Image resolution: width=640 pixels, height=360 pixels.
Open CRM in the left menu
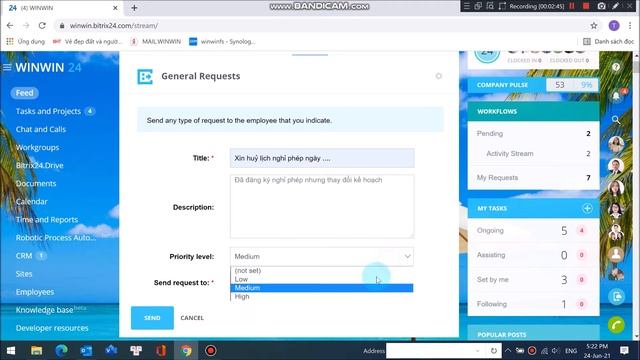(24, 256)
